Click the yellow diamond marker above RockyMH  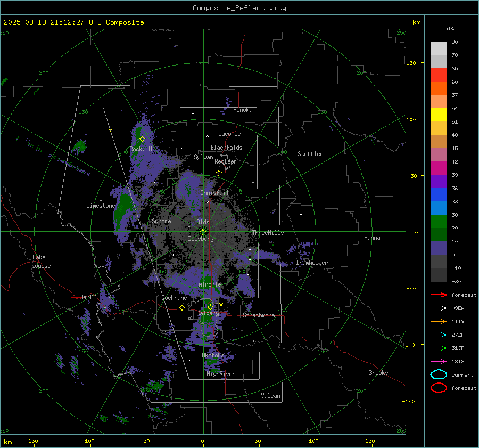[142, 139]
